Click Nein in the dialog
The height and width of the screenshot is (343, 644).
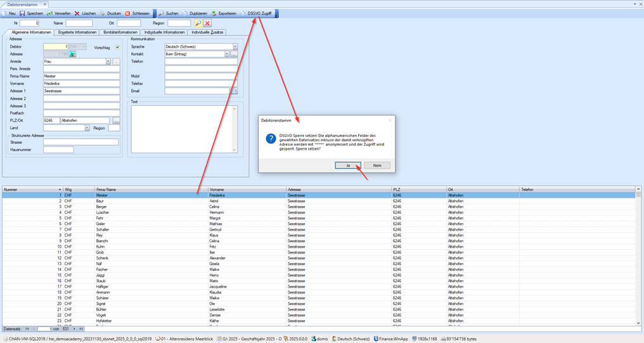click(x=377, y=165)
